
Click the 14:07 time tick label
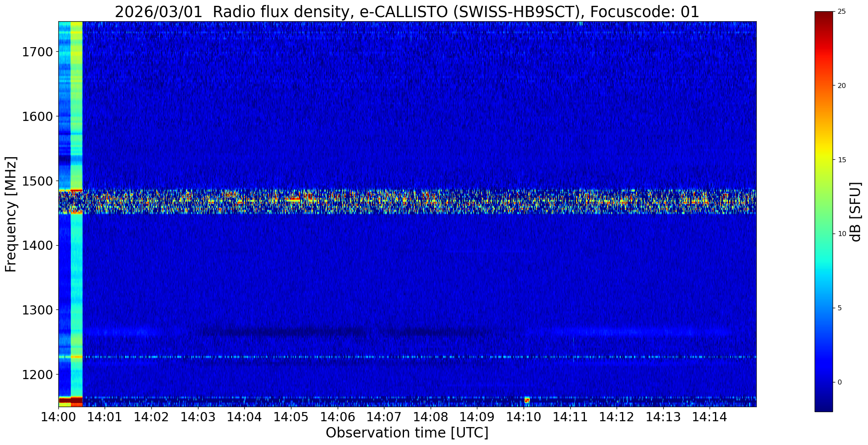click(384, 417)
